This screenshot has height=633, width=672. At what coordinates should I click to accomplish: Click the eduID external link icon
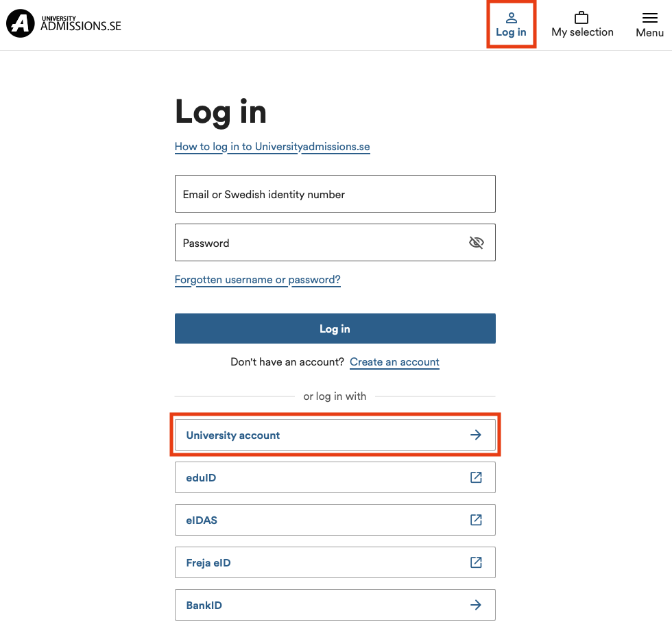(476, 477)
